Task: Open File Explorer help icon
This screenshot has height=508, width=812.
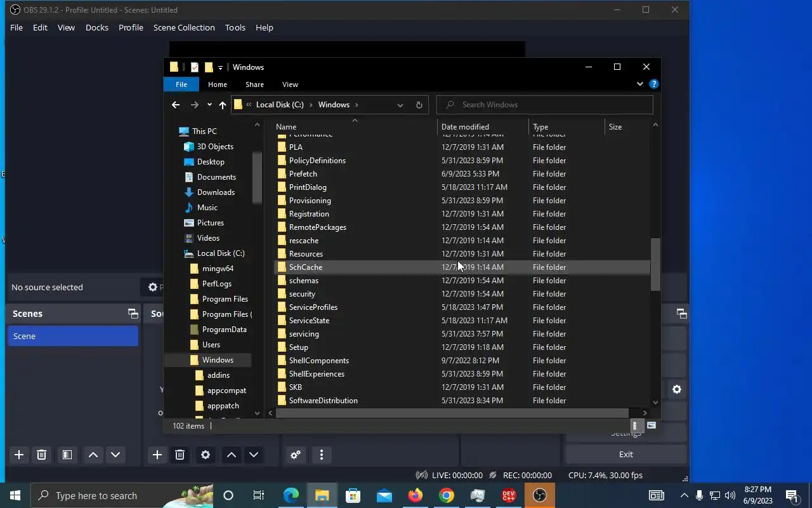Action: 654,84
